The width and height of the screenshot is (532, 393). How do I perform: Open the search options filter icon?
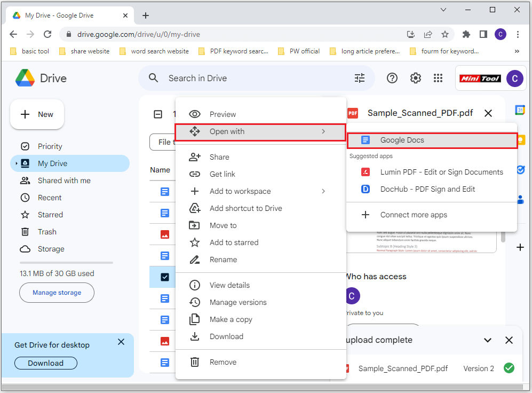click(x=359, y=78)
